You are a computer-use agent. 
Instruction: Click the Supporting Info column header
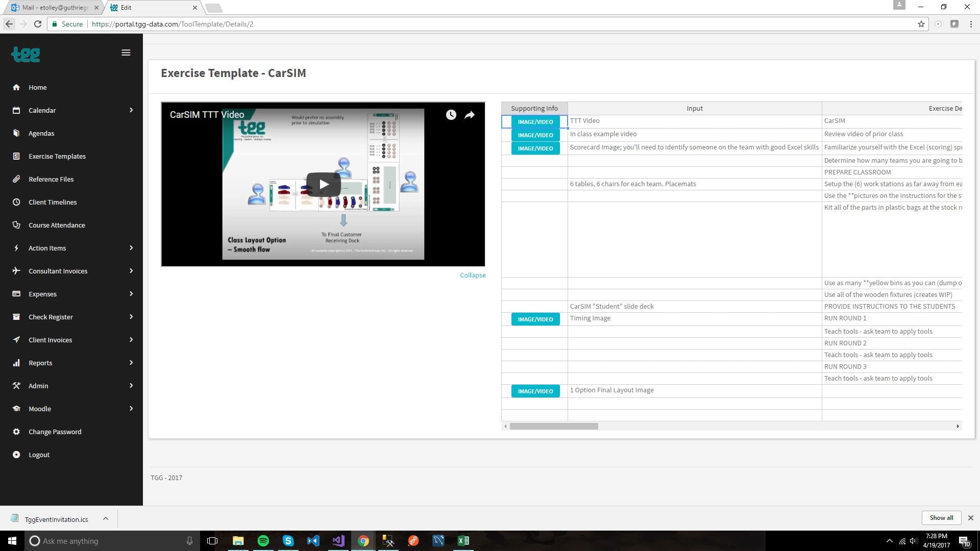(534, 108)
